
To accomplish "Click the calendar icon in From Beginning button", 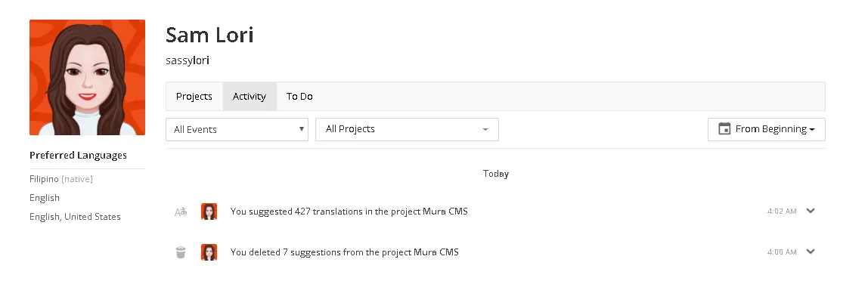I will click(x=724, y=129).
